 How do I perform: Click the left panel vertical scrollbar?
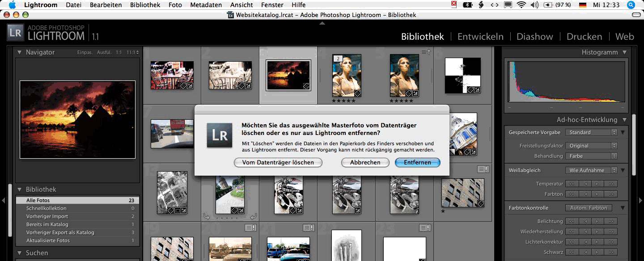pos(10,210)
